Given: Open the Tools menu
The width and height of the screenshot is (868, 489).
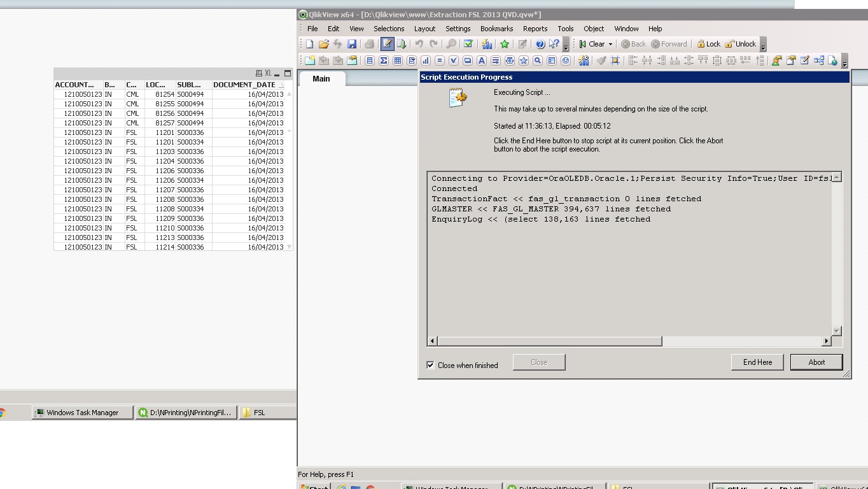Looking at the screenshot, I should coord(565,29).
